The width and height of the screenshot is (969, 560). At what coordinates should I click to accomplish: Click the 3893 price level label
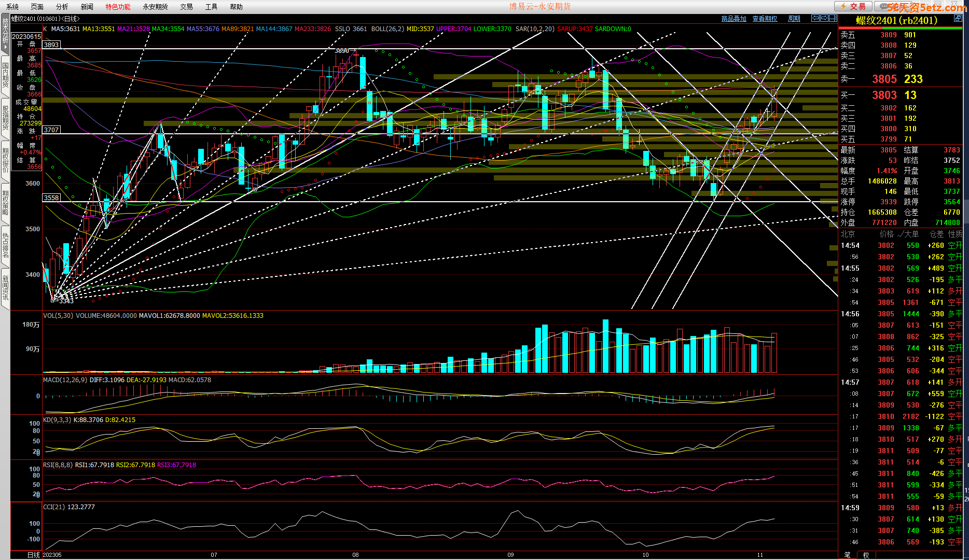(x=51, y=45)
